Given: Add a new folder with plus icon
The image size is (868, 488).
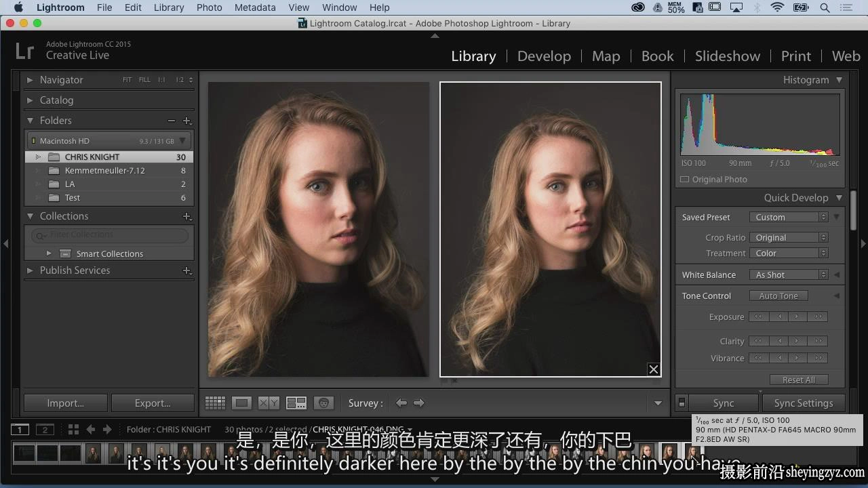Looking at the screenshot, I should (188, 121).
